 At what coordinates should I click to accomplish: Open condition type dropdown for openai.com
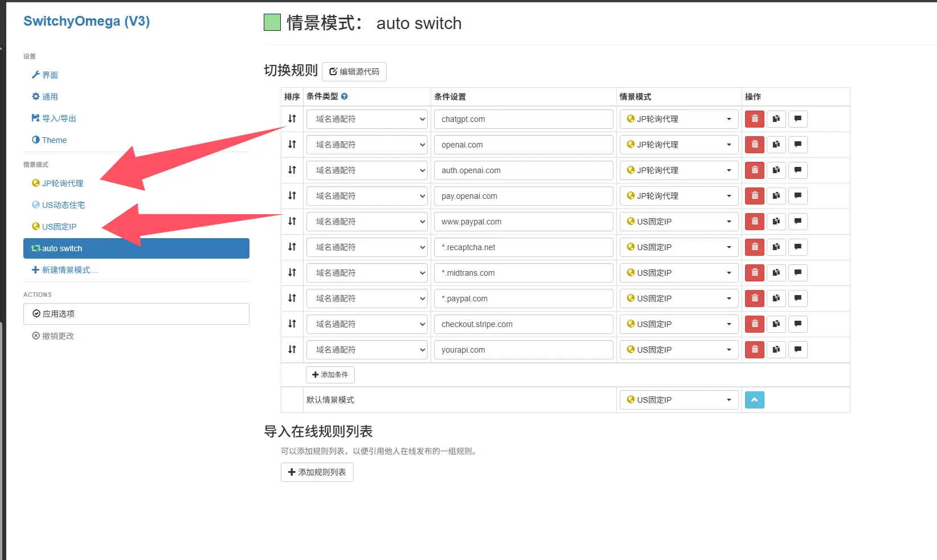367,145
